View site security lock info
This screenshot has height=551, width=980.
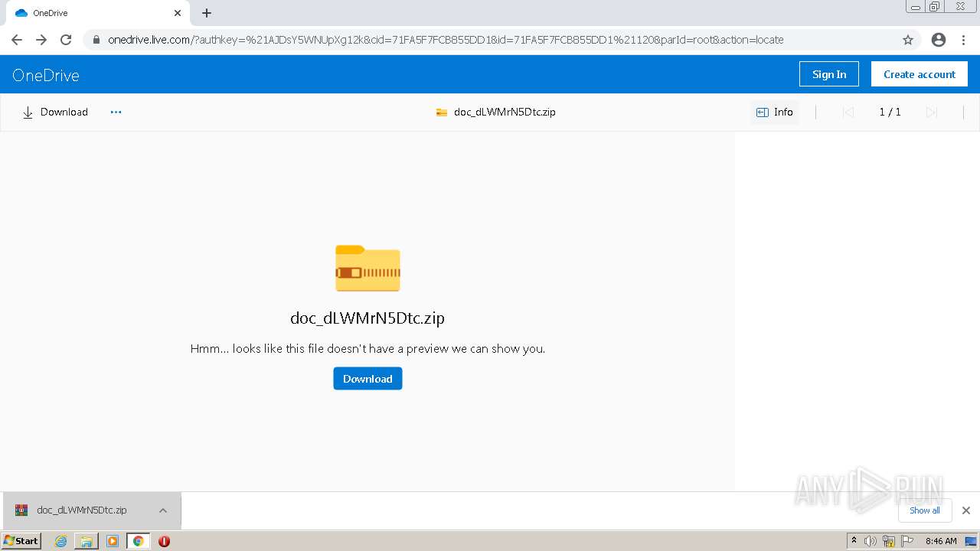click(96, 40)
